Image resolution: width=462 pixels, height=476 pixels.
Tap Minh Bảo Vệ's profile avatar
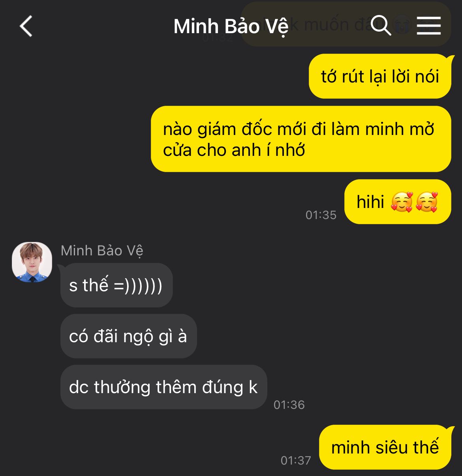pos(32,262)
